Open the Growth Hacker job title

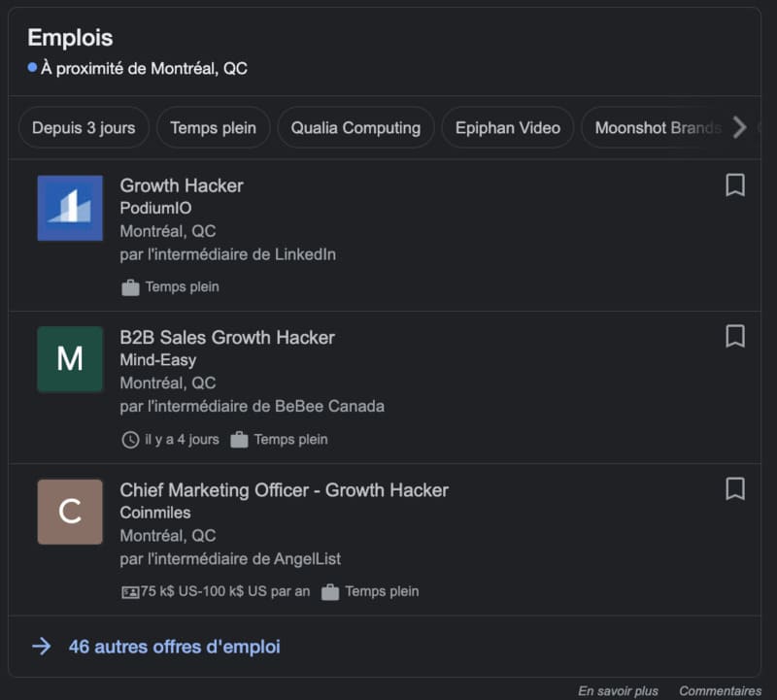point(182,185)
